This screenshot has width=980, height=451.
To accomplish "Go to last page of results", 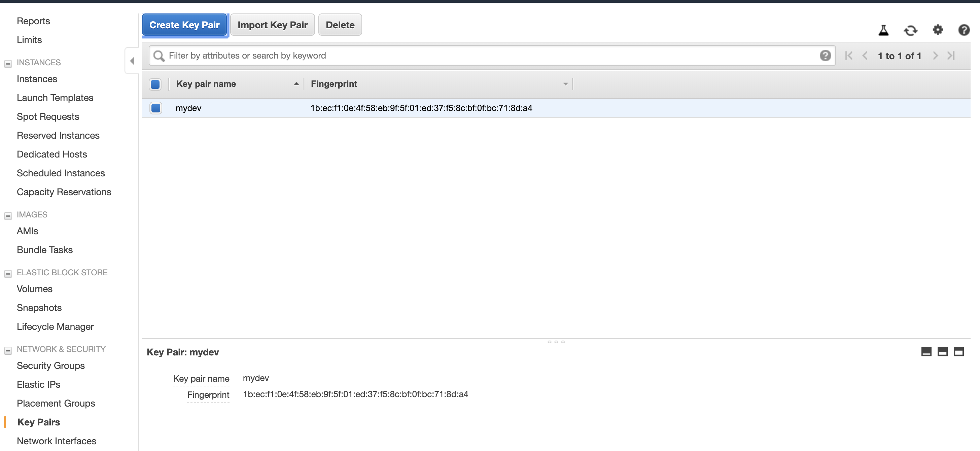I will [x=951, y=56].
